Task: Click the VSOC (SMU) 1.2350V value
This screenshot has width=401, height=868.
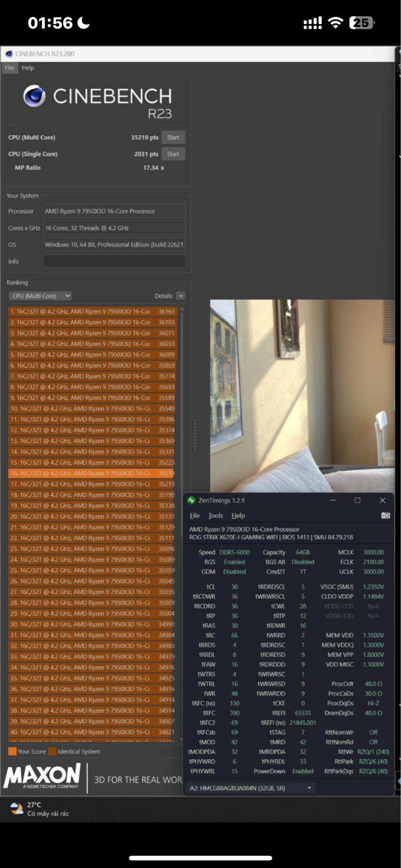Action: point(373,587)
